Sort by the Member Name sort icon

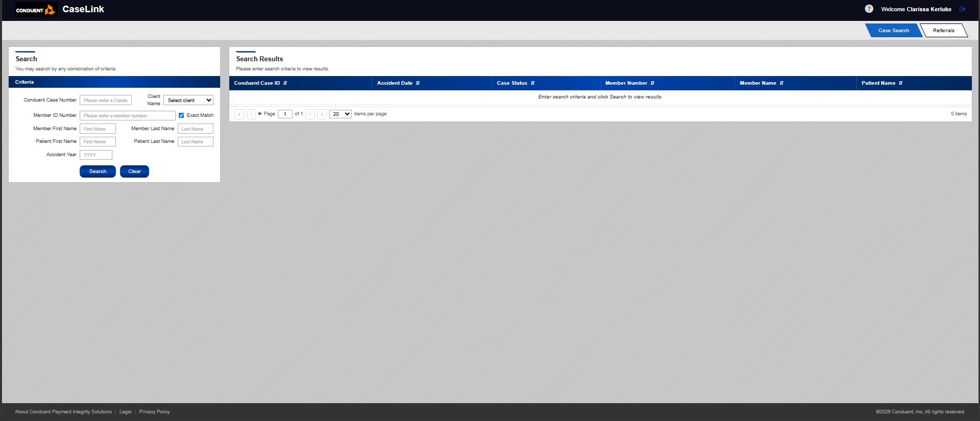point(781,83)
